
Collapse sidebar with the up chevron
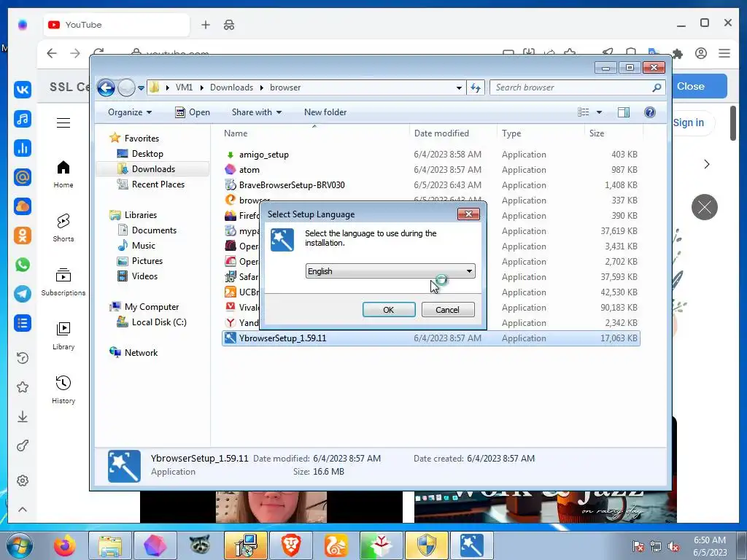(x=23, y=510)
